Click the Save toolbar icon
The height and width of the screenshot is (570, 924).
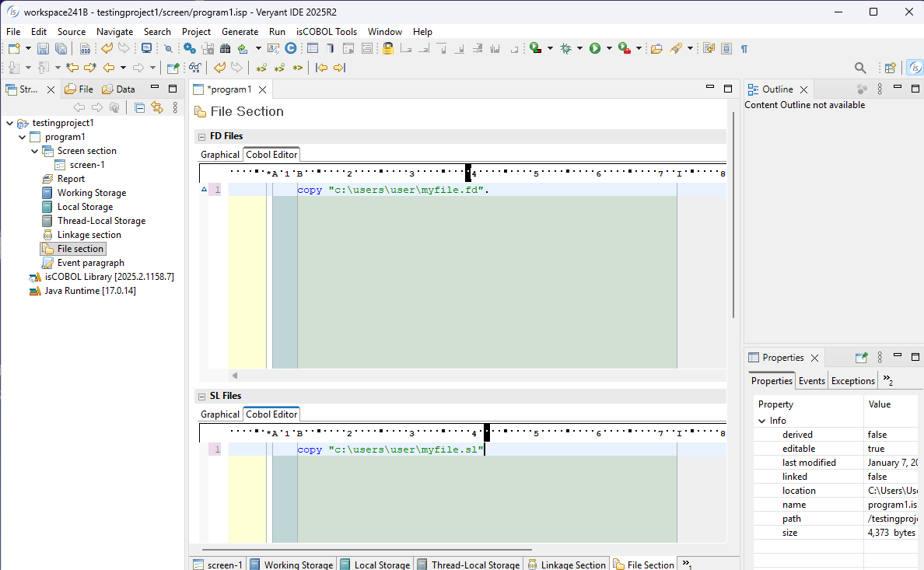pos(44,48)
